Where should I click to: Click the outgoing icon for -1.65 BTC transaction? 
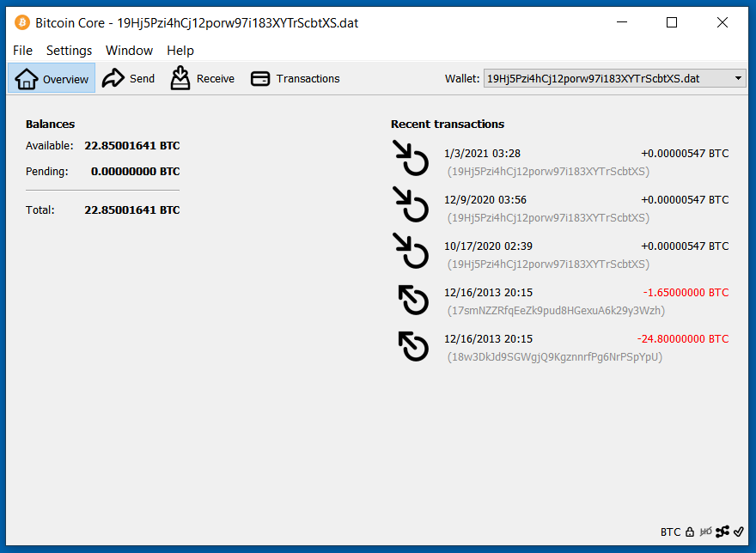[413, 301]
